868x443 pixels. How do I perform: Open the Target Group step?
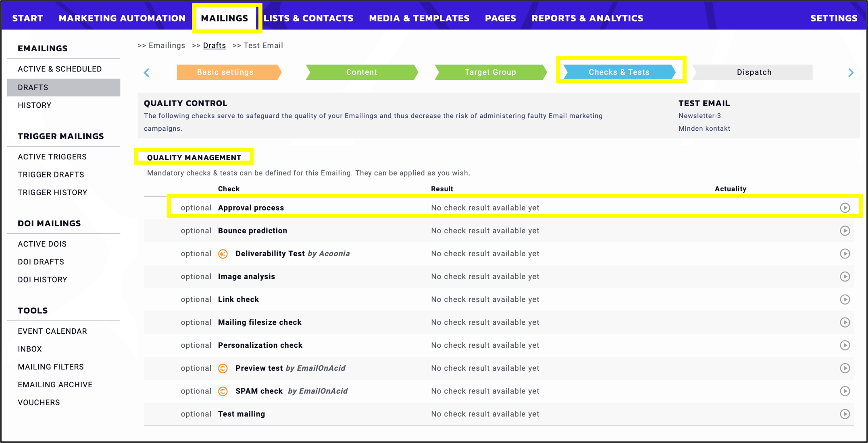(x=490, y=72)
